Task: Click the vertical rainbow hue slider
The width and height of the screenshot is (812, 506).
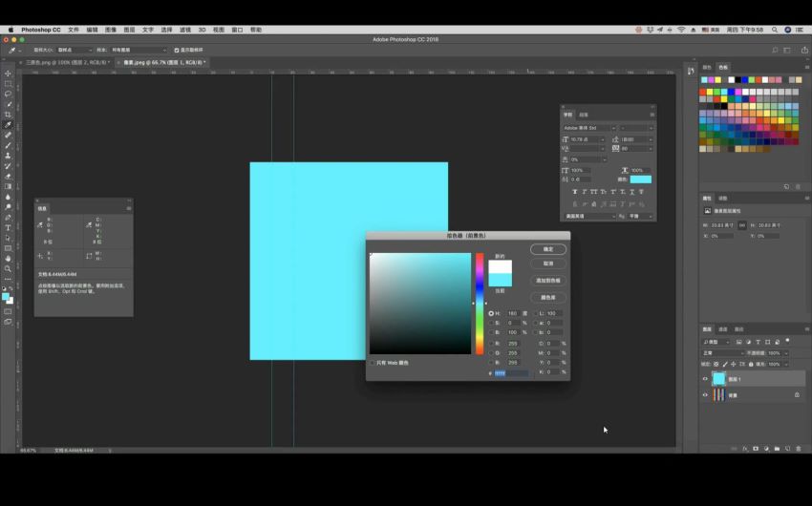Action: [480, 304]
